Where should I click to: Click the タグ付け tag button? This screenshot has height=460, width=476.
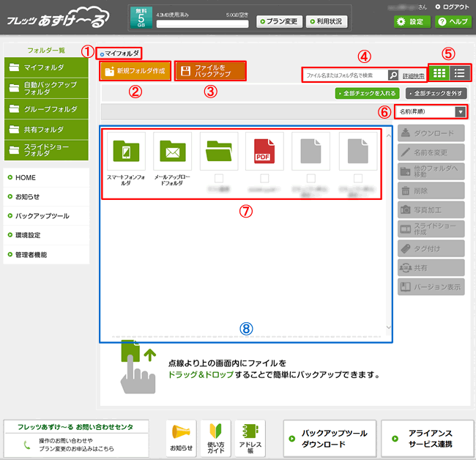431,248
